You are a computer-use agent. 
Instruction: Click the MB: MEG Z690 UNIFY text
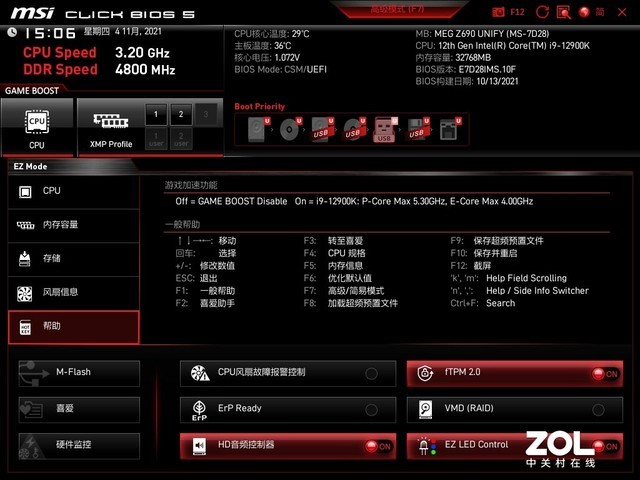point(482,34)
